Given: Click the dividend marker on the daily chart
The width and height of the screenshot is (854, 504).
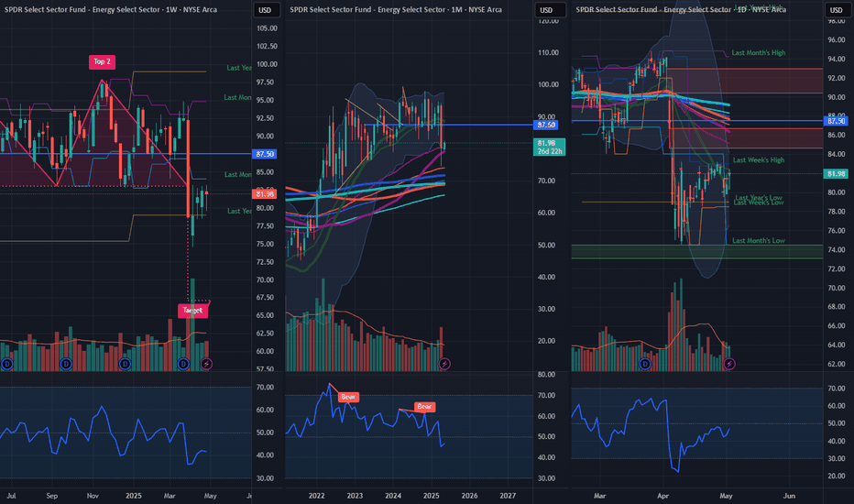Looking at the screenshot, I should (645, 364).
